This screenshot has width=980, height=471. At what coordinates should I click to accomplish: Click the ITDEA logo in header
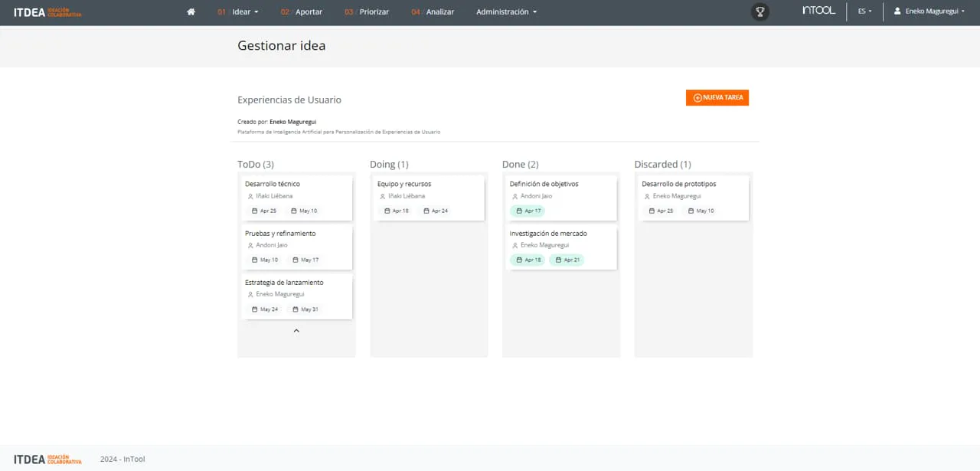pyautogui.click(x=47, y=12)
